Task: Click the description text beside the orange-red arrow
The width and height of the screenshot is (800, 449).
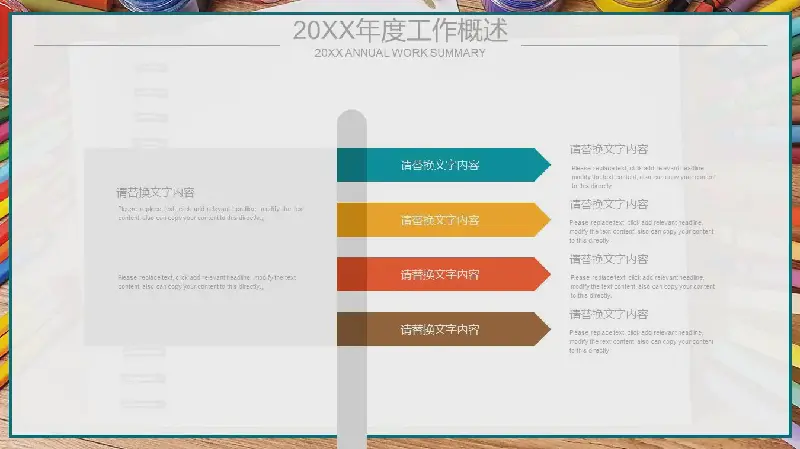Action: (x=642, y=286)
